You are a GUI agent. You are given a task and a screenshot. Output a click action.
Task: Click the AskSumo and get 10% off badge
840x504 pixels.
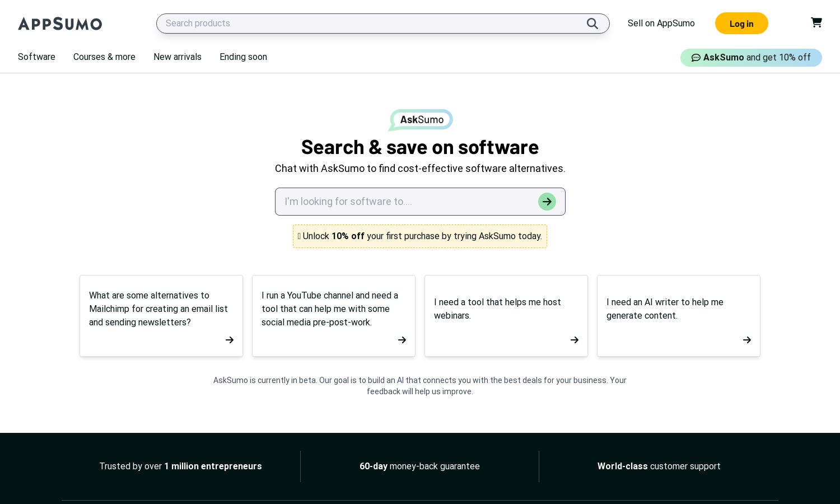pyautogui.click(x=751, y=58)
